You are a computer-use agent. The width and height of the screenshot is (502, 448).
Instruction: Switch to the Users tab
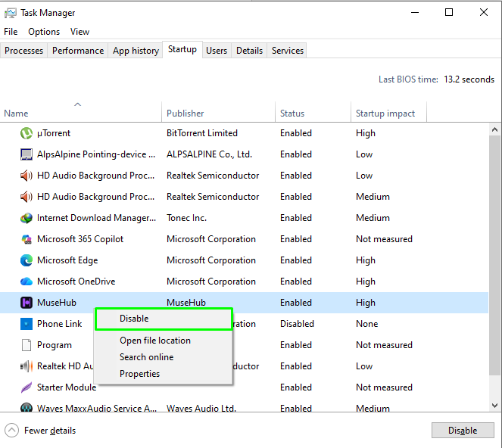click(217, 51)
